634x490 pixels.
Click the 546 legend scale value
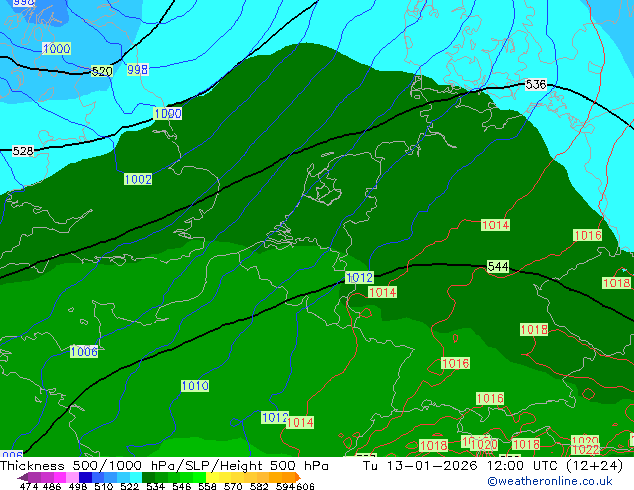pos(182,486)
